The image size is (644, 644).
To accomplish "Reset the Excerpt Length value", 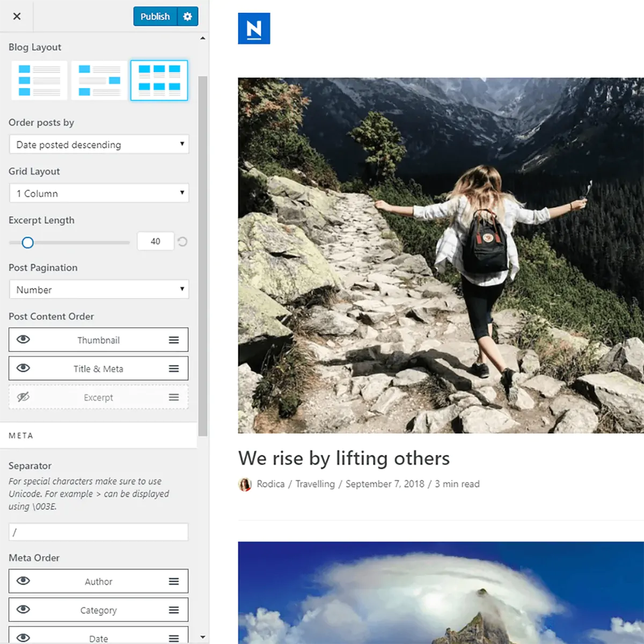I will tap(182, 241).
